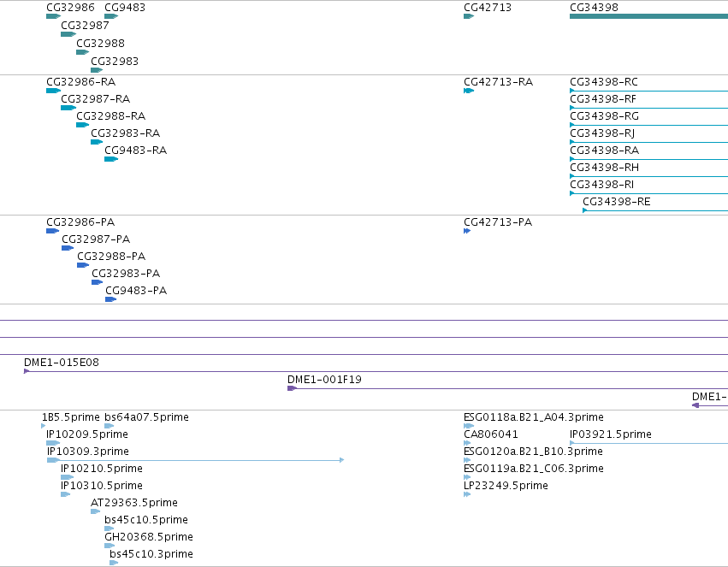Image resolution: width=728 pixels, height=567 pixels.
Task: Click the CG9483 gene arrow glyph
Action: pyautogui.click(x=111, y=16)
